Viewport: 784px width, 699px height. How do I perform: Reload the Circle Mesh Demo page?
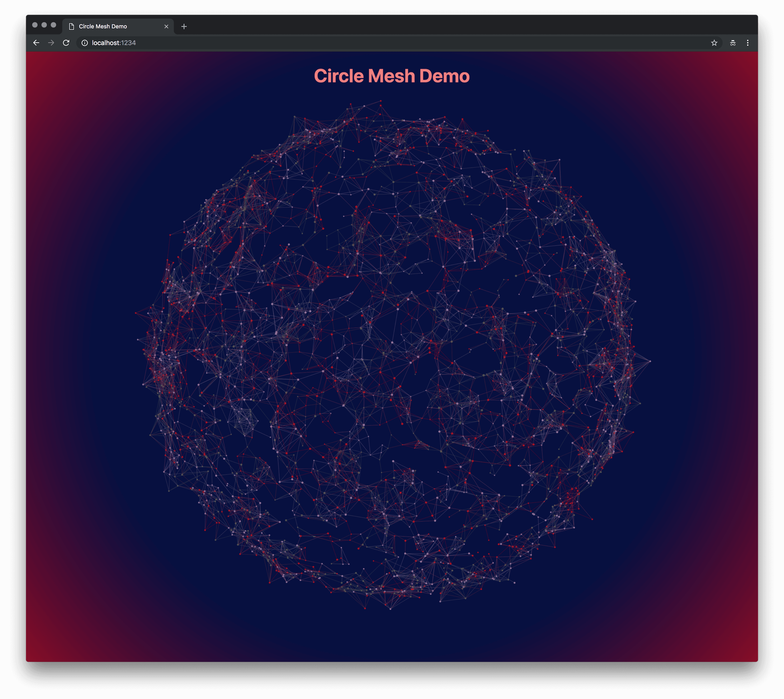coord(67,43)
